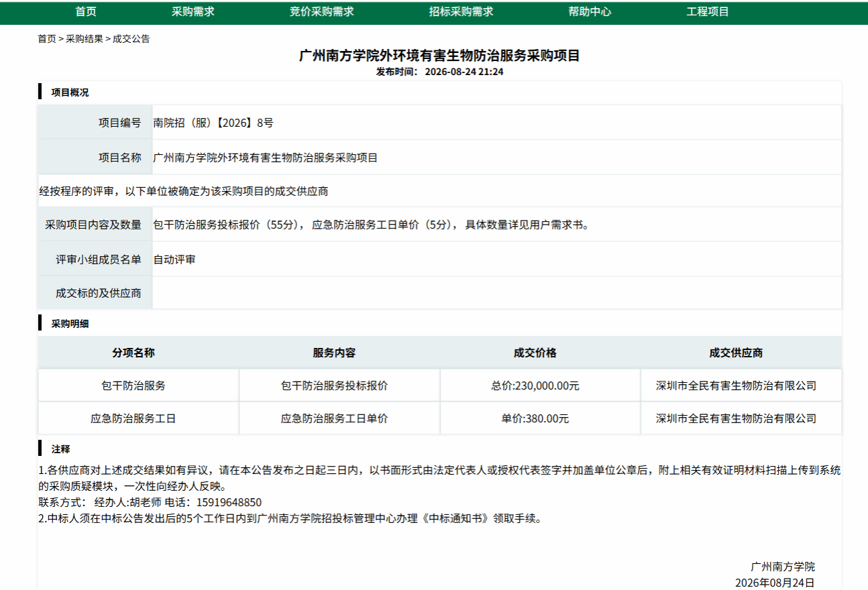Viewport: 868px width, 590px height.
Task: Click the phone number 15919648850
Action: [x=228, y=502]
